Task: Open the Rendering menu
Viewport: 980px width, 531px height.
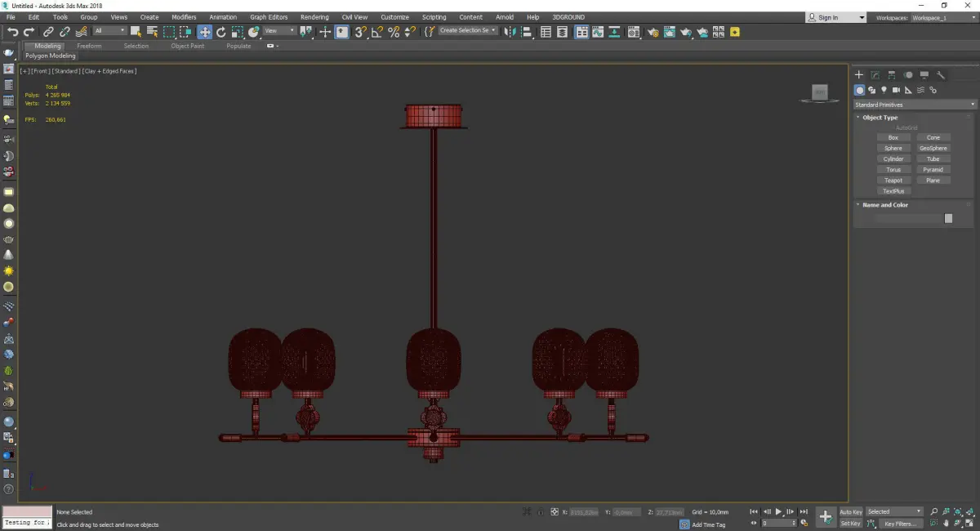Action: (314, 17)
